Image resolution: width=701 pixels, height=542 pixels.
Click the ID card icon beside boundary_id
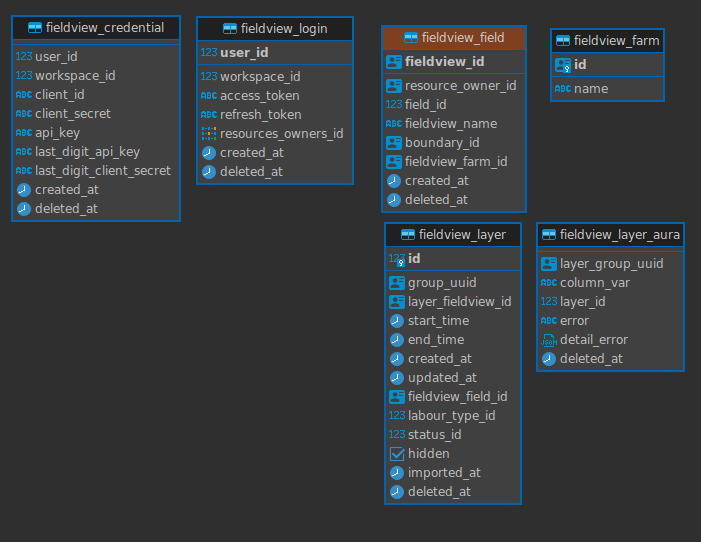(x=394, y=143)
